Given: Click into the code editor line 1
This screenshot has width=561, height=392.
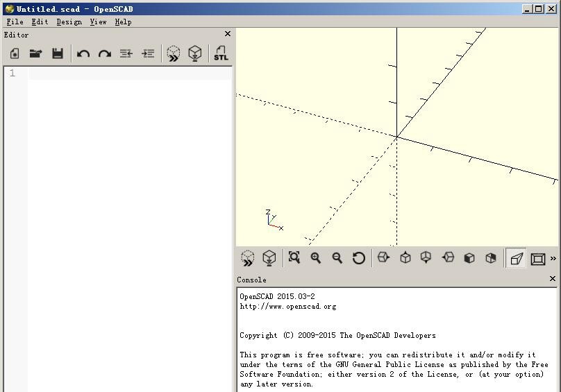Looking at the screenshot, I should click(x=131, y=74).
